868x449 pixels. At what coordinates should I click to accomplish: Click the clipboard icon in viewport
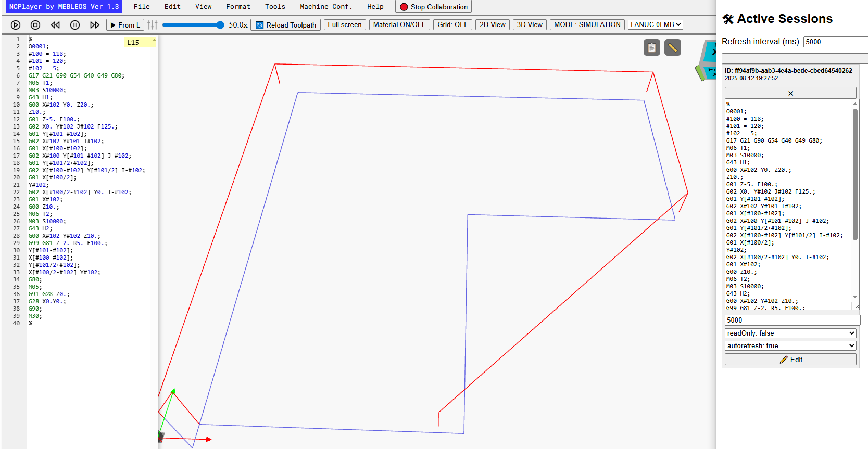coord(652,48)
